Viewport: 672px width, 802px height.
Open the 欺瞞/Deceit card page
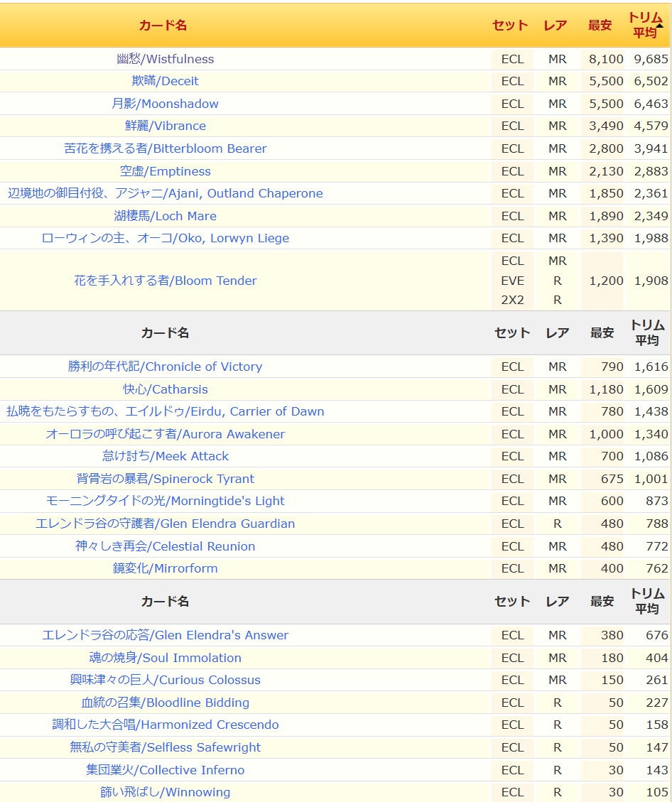[166, 81]
